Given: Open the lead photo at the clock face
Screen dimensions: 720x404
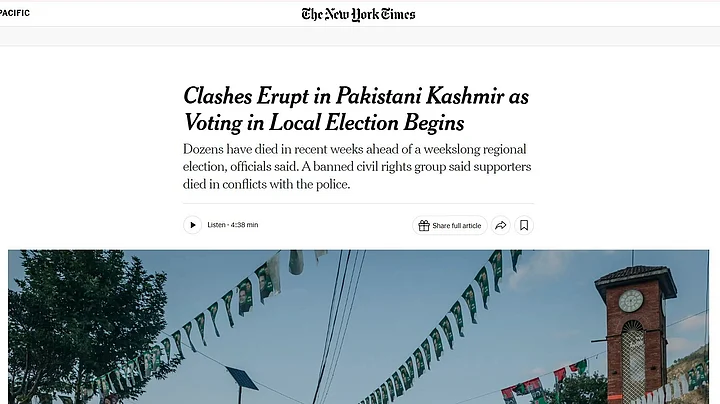Looking at the screenshot, I should 631,301.
